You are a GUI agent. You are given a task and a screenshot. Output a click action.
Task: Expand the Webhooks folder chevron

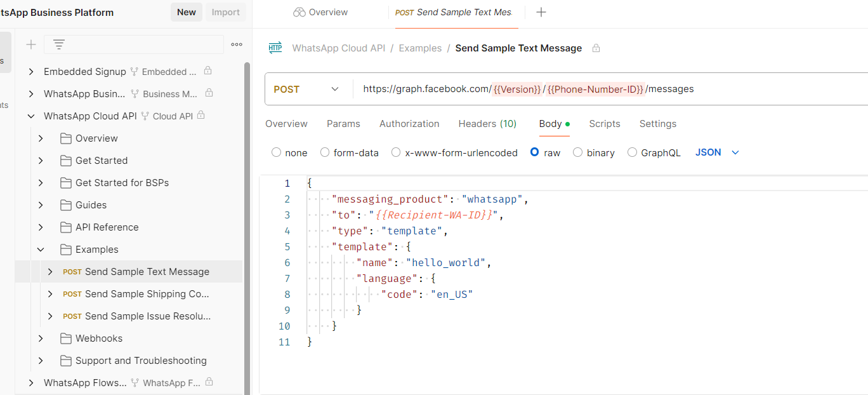(x=41, y=338)
